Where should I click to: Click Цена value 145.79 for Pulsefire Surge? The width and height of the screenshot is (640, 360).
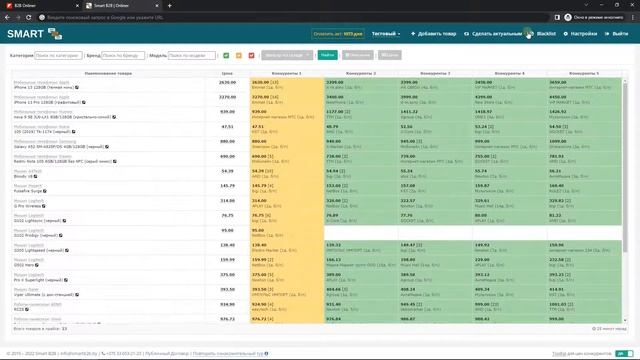227,186
